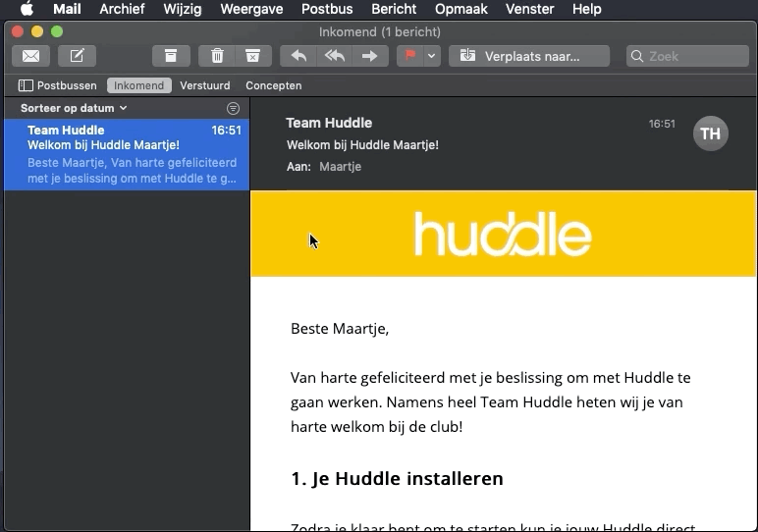This screenshot has width=758, height=532.
Task: Archive the selected message
Action: coord(171,56)
